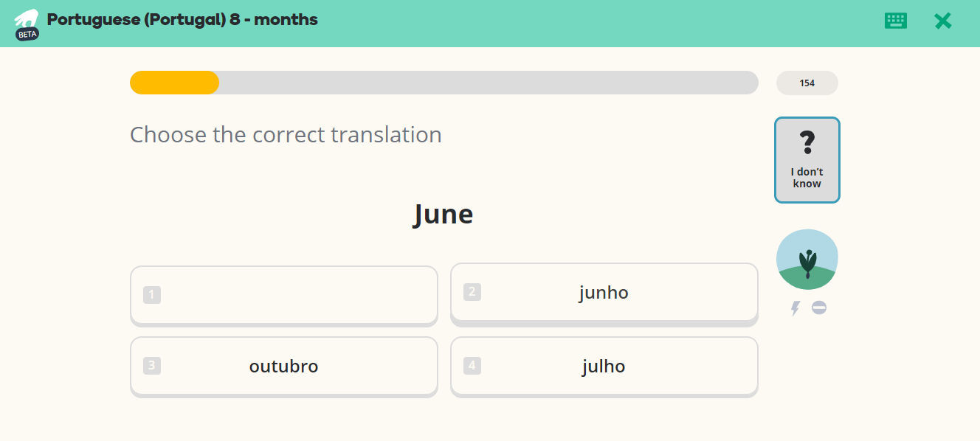This screenshot has height=441, width=980.
Task: Click the 154 points counter
Action: point(807,83)
